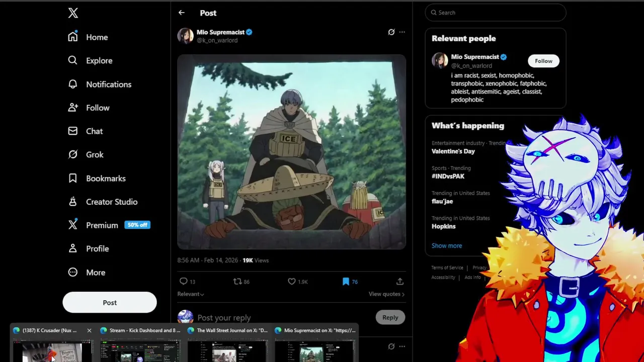Click the Profile sidebar icon
644x362 pixels.
point(73,248)
